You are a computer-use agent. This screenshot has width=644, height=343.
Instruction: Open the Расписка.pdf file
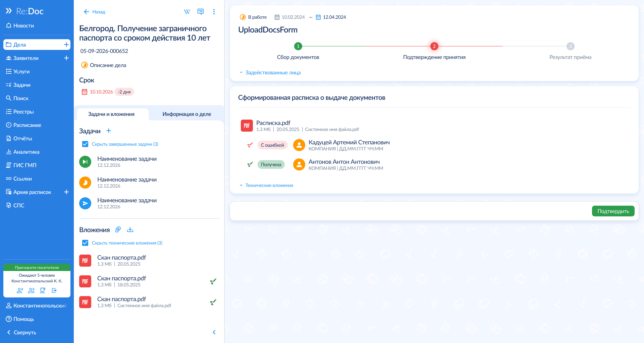(x=273, y=123)
